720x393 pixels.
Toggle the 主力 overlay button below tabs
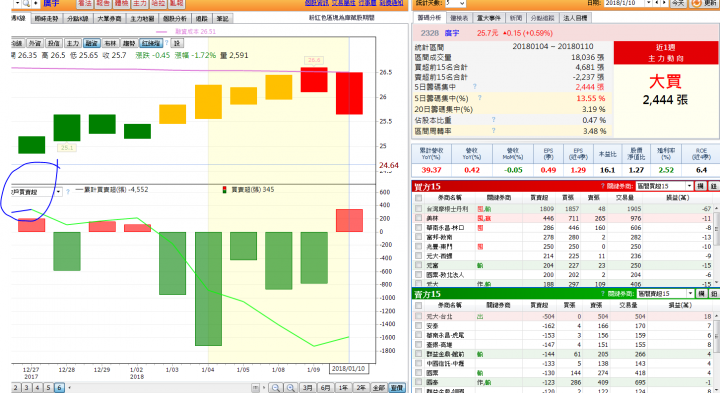[x=73, y=43]
